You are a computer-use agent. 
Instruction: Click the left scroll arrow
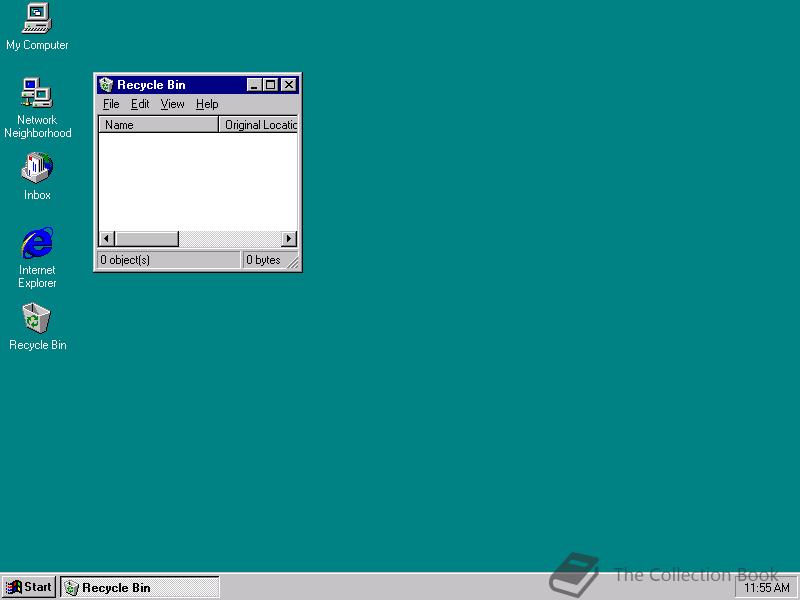click(x=106, y=238)
